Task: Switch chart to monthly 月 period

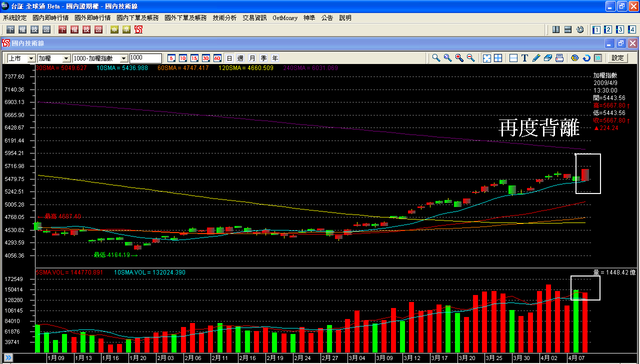Action: tap(252, 58)
